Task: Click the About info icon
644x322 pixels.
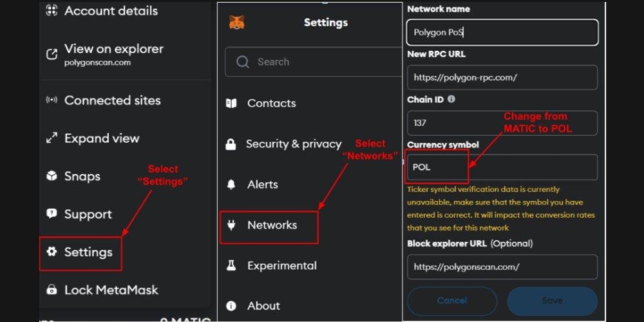Action: tap(231, 306)
